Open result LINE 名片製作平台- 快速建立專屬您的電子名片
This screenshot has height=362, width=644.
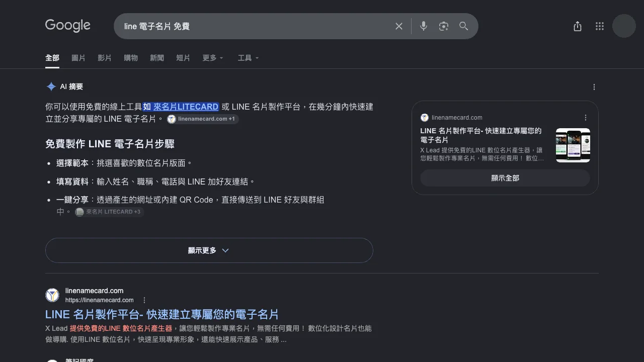coord(162,314)
